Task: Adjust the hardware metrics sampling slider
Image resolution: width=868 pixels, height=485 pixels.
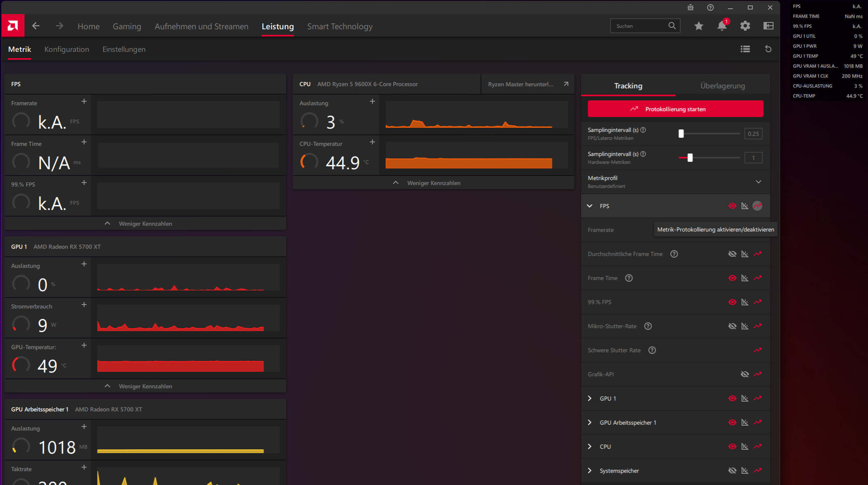Action: (x=690, y=158)
